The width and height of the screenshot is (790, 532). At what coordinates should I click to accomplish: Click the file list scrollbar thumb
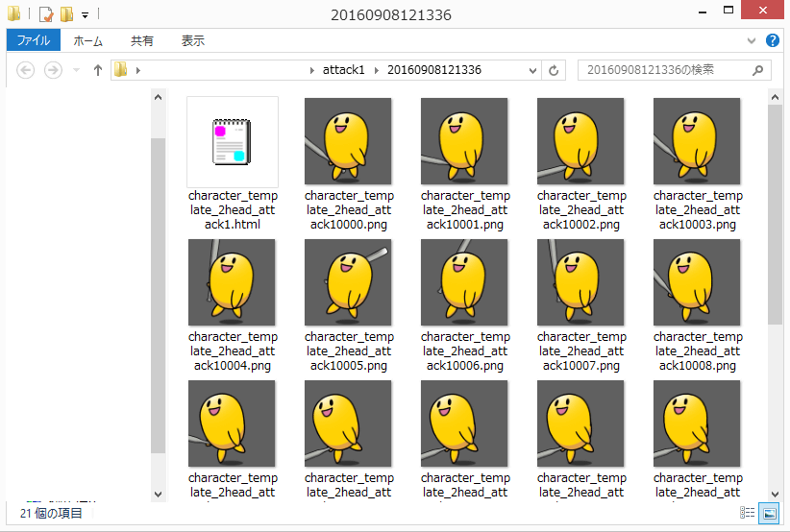tap(775, 215)
